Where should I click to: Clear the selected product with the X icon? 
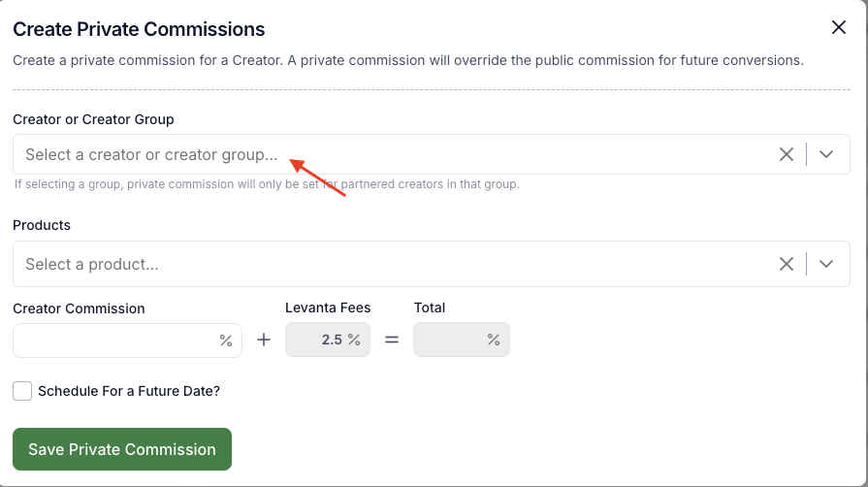[x=787, y=264]
